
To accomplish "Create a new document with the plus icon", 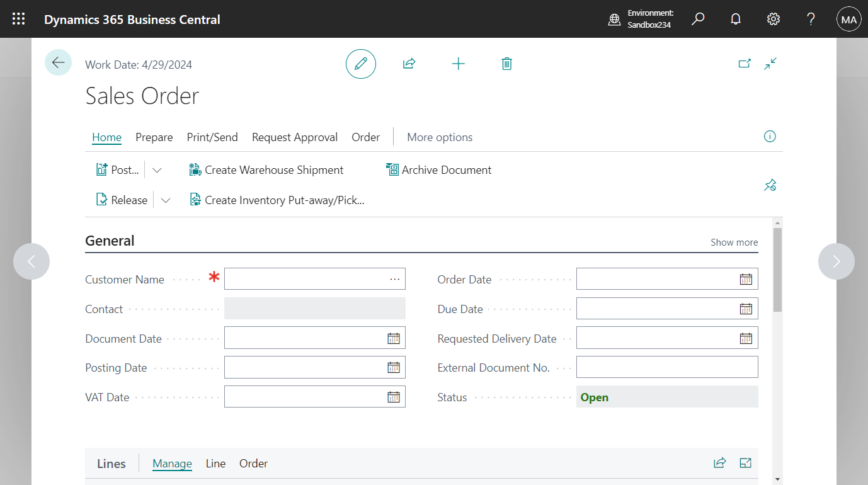I will coord(458,64).
